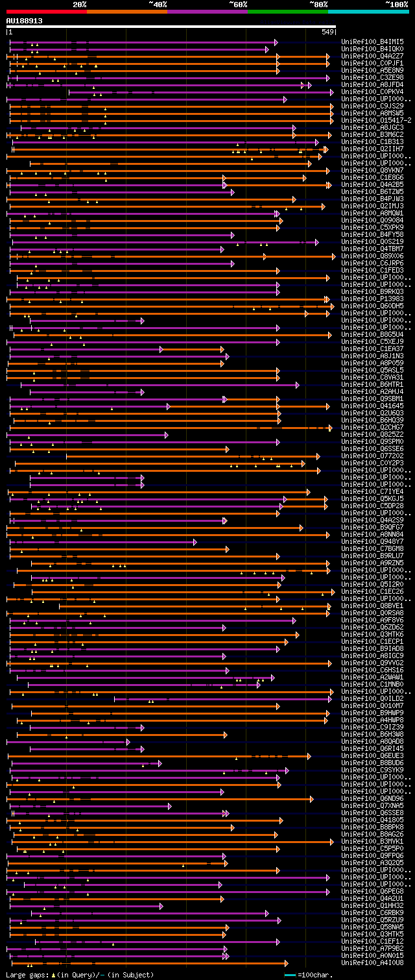
Task: Open hit UniRef100_Q5KGJ5
Action: [x=372, y=498]
